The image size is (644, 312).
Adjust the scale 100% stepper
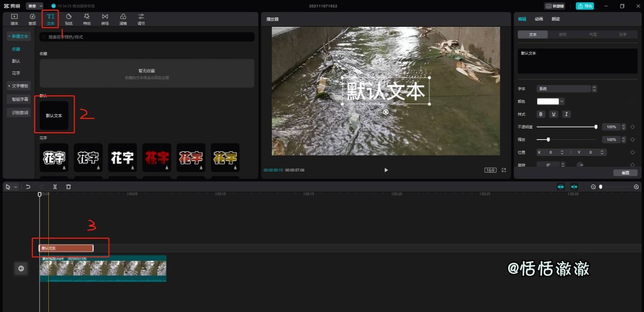pyautogui.click(x=624, y=140)
